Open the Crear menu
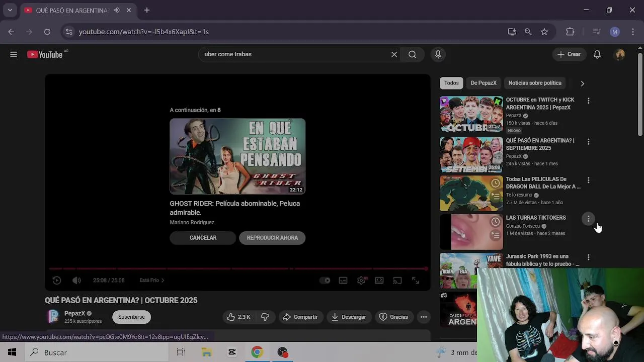This screenshot has height=362, width=644. (x=569, y=54)
